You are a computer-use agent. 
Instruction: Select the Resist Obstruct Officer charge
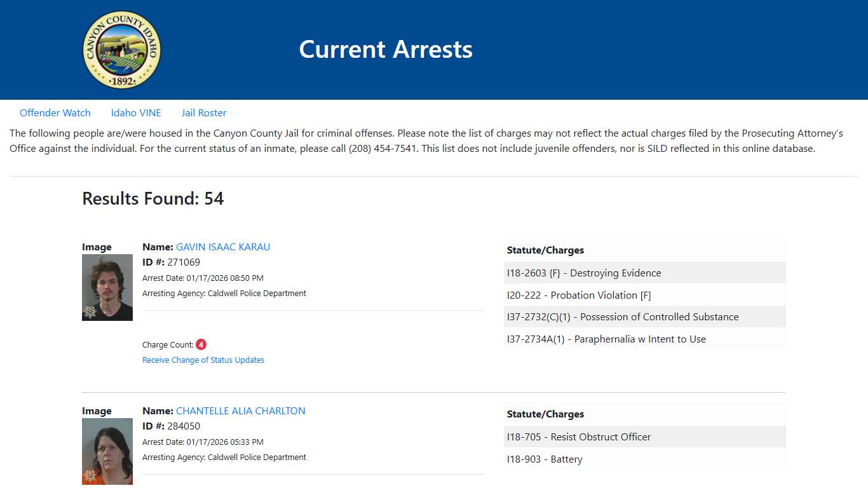click(578, 437)
